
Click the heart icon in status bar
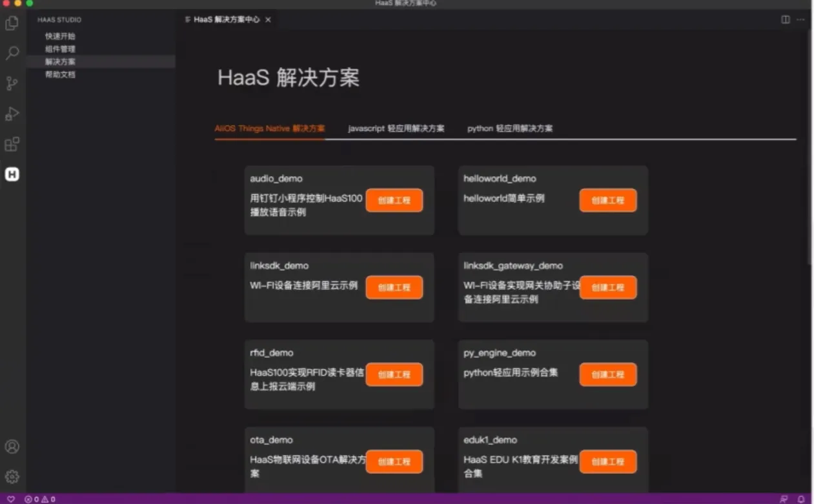[11, 499]
